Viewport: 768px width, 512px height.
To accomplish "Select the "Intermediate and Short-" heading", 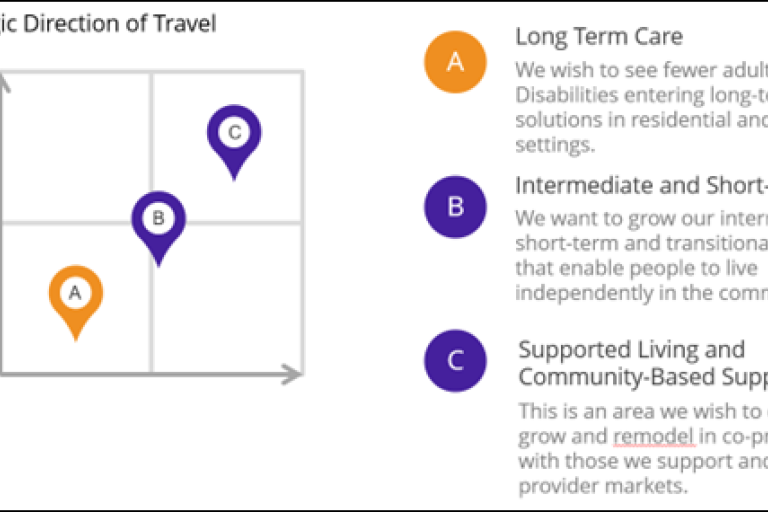I will point(640,185).
